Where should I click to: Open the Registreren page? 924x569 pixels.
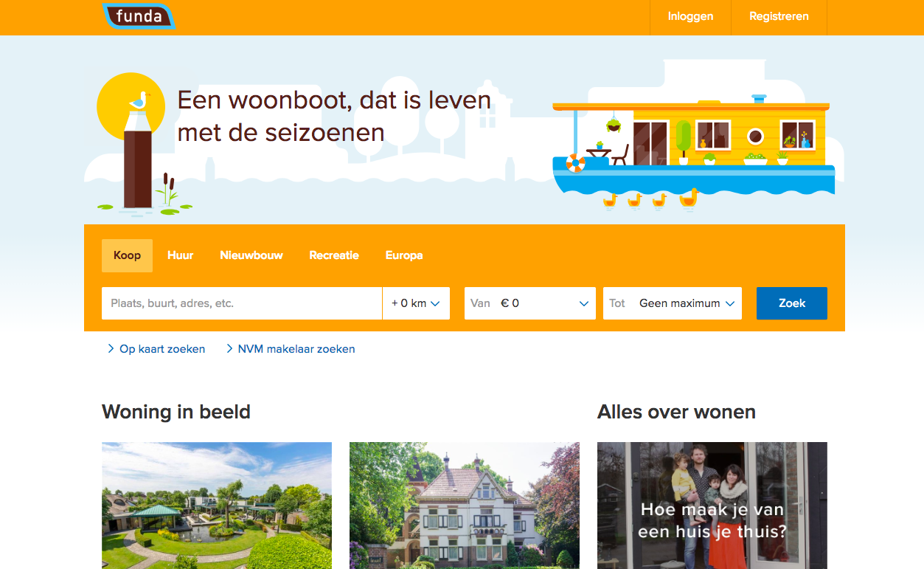[x=779, y=16]
